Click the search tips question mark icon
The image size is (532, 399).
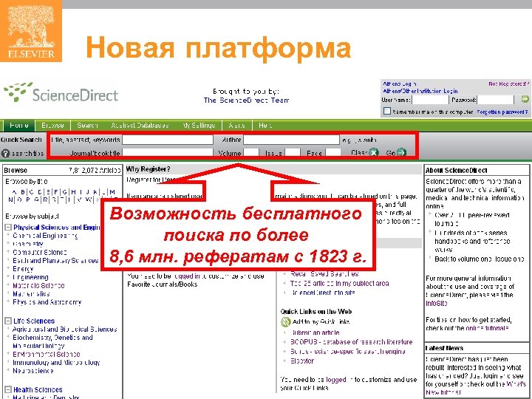5,154
